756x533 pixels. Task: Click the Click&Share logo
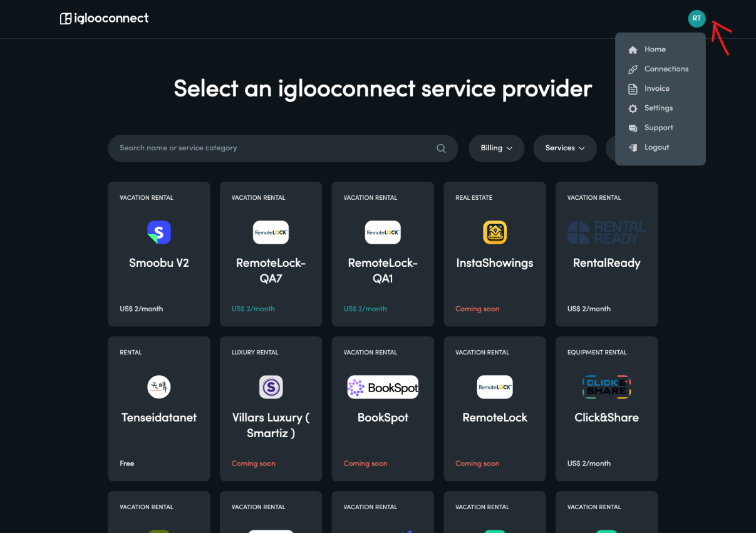606,387
